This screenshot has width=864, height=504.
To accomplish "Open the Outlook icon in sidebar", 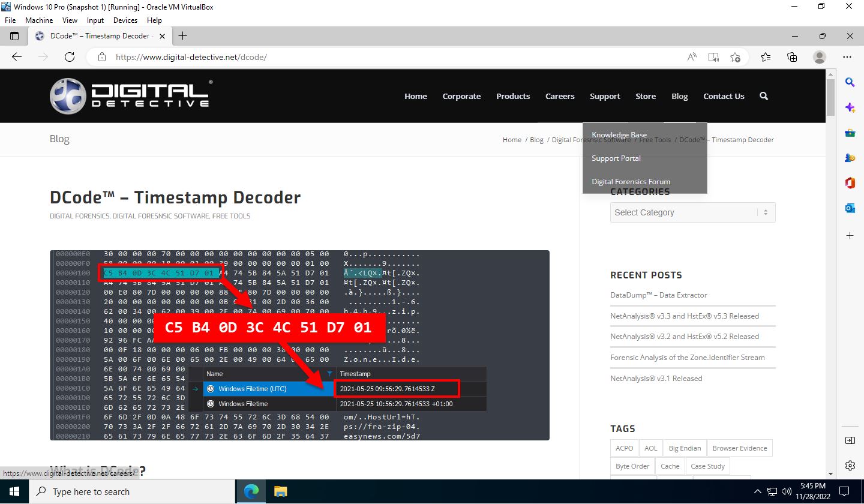I will click(850, 208).
